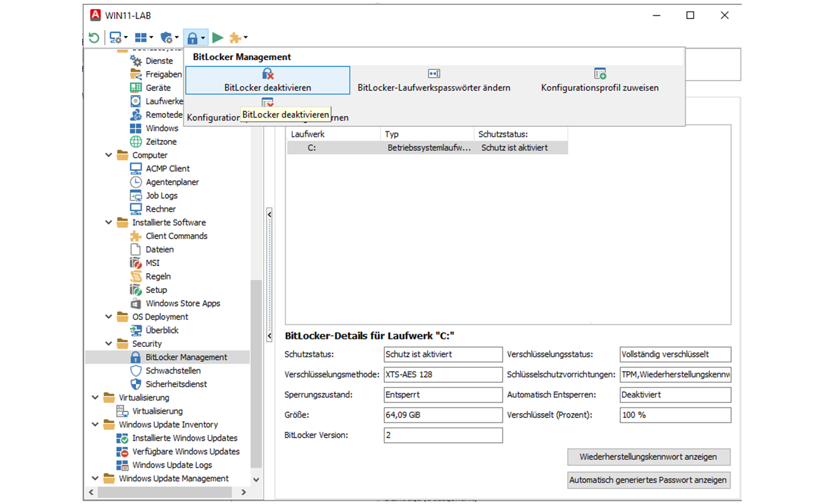Select BitLocker deaktivieren in the menu
The width and height of the screenshot is (824, 504).
click(268, 80)
